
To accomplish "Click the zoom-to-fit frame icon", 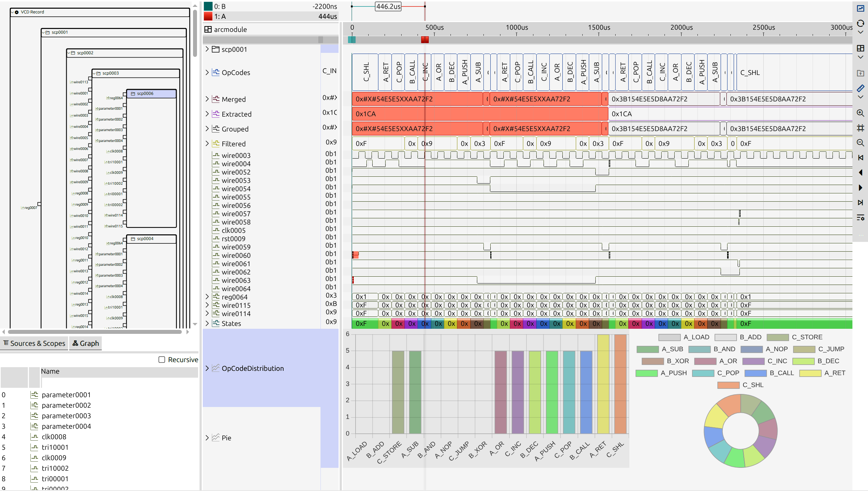I will 860,128.
